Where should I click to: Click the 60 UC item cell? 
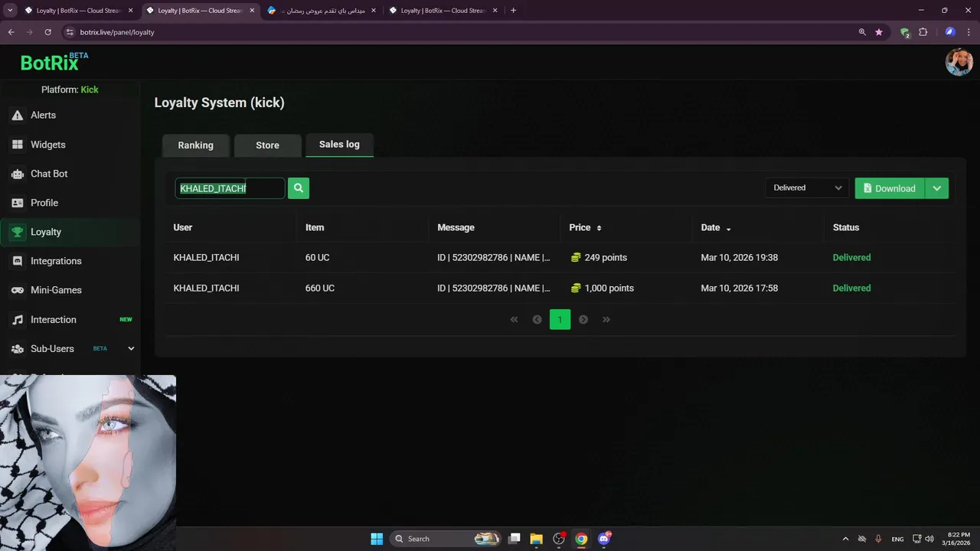(x=317, y=257)
